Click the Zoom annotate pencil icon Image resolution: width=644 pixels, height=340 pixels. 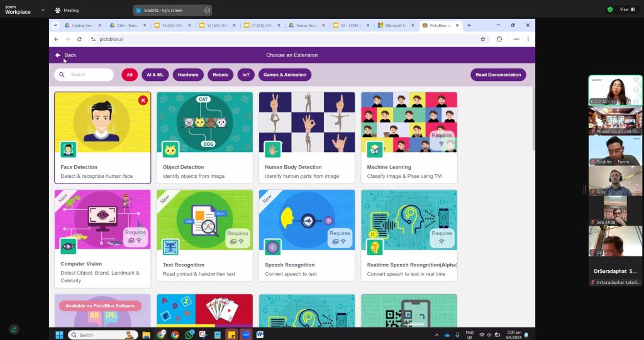point(14,329)
